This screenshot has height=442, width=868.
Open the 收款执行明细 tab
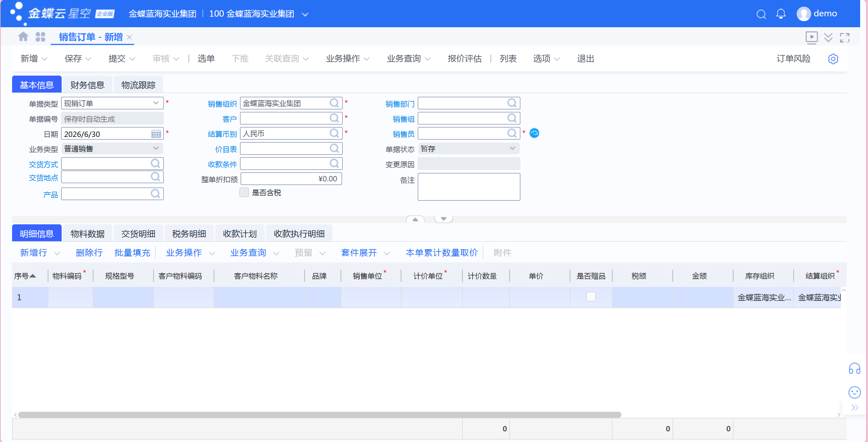coord(299,233)
